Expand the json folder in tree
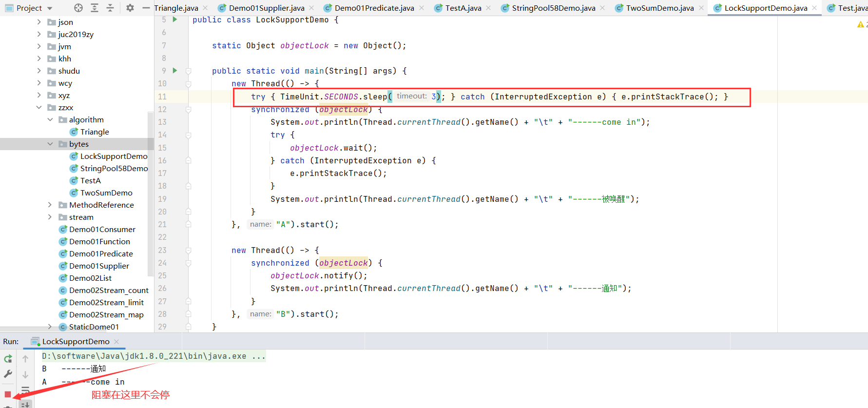The image size is (868, 408). [x=39, y=22]
